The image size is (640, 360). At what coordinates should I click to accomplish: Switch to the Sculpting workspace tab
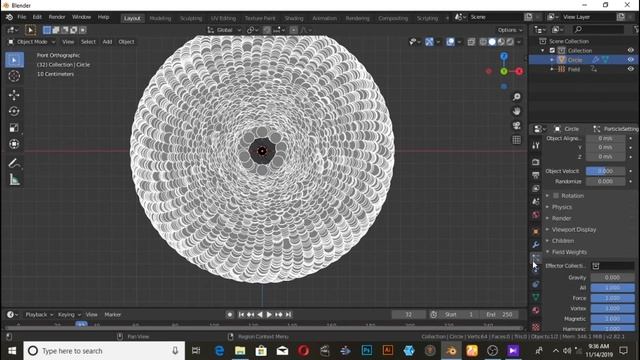191,18
